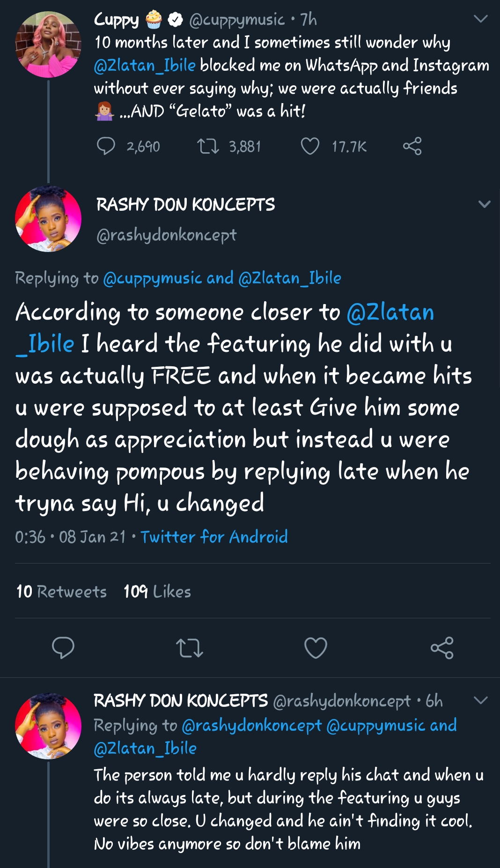Open @rashydonkoncept mention in bottom reply
This screenshot has height=868, width=500.
(x=251, y=726)
